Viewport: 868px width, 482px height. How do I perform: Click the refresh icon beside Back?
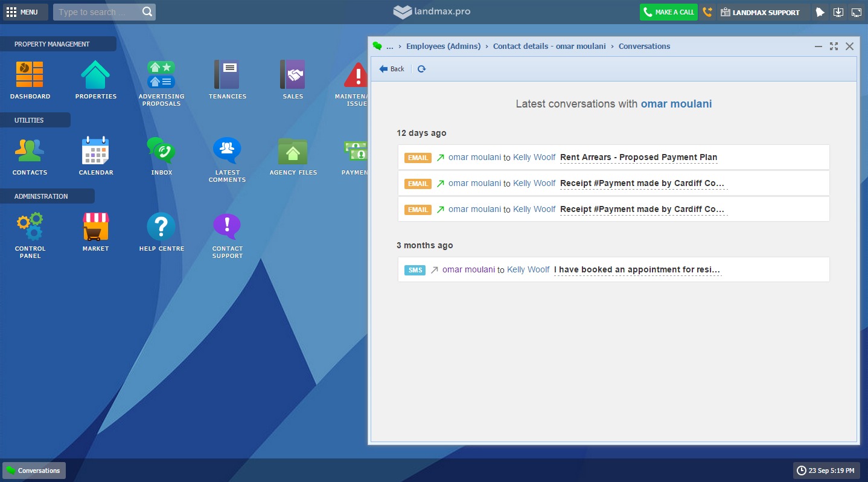[x=421, y=69]
